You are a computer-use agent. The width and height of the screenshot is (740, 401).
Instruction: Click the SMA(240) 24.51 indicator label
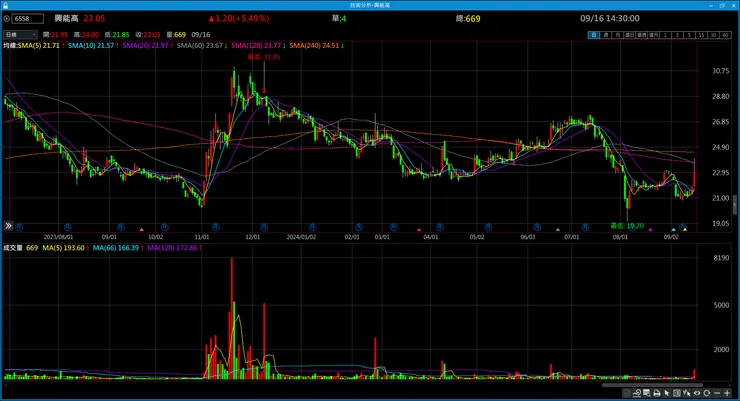(315, 46)
